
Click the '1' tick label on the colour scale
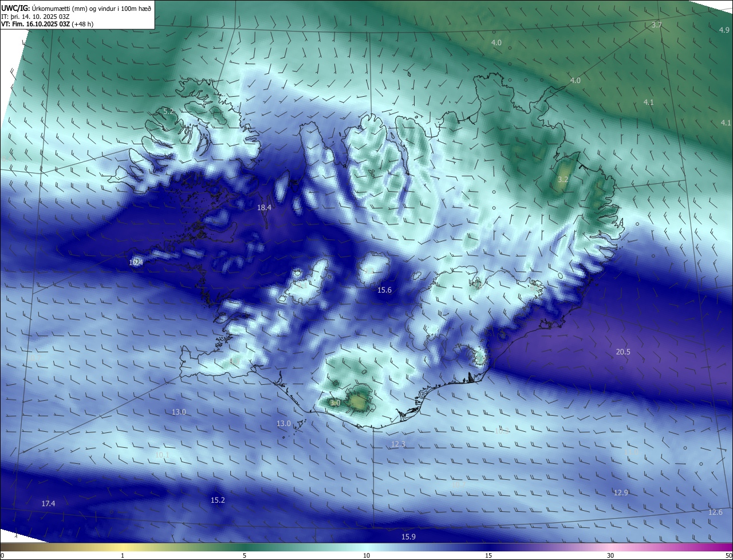pos(123,555)
